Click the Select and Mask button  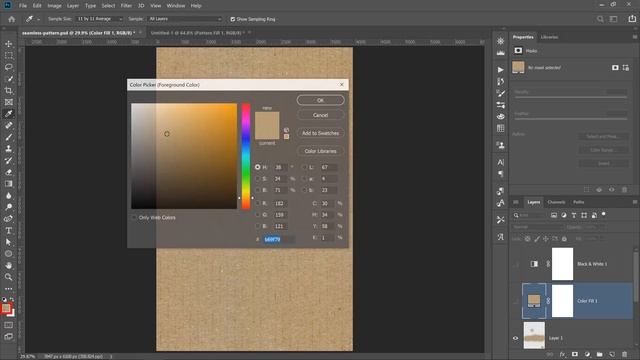point(604,136)
